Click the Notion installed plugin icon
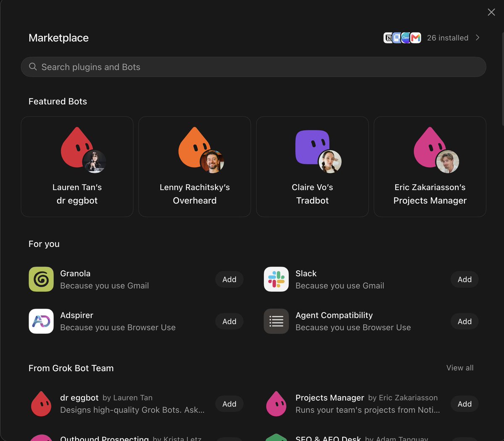 388,38
